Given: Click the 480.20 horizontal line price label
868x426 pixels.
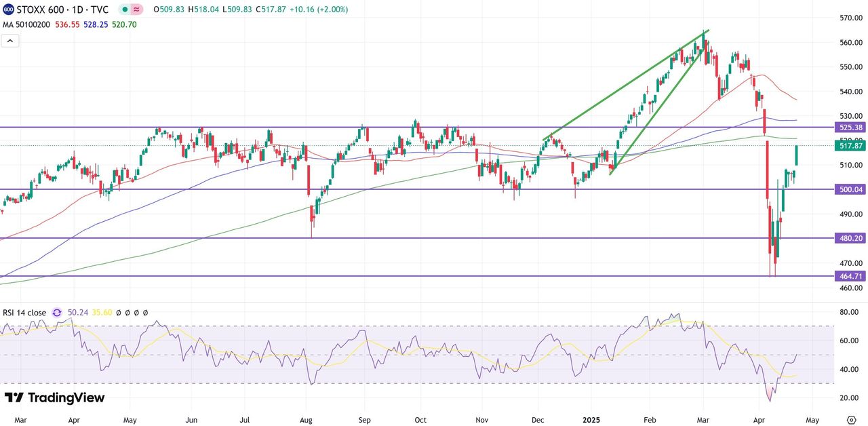Looking at the screenshot, I should tap(850, 238).
